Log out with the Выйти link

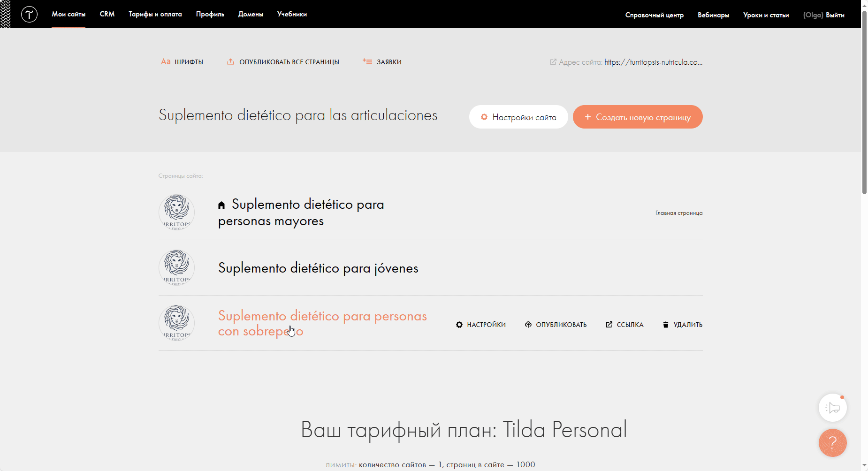(x=835, y=15)
